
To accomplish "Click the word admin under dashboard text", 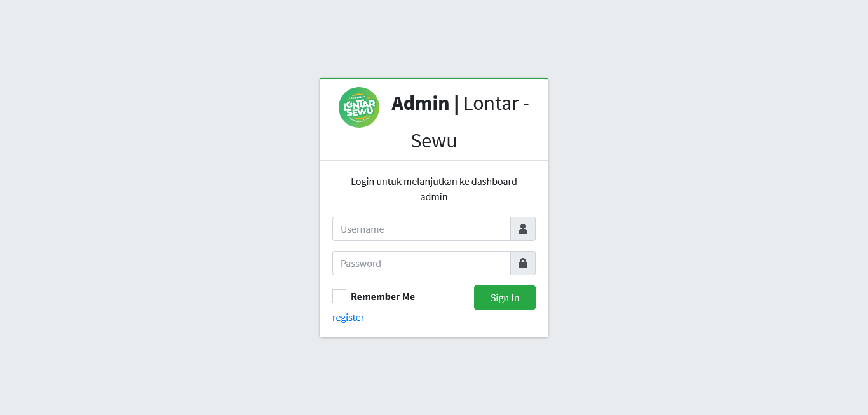I will [434, 197].
